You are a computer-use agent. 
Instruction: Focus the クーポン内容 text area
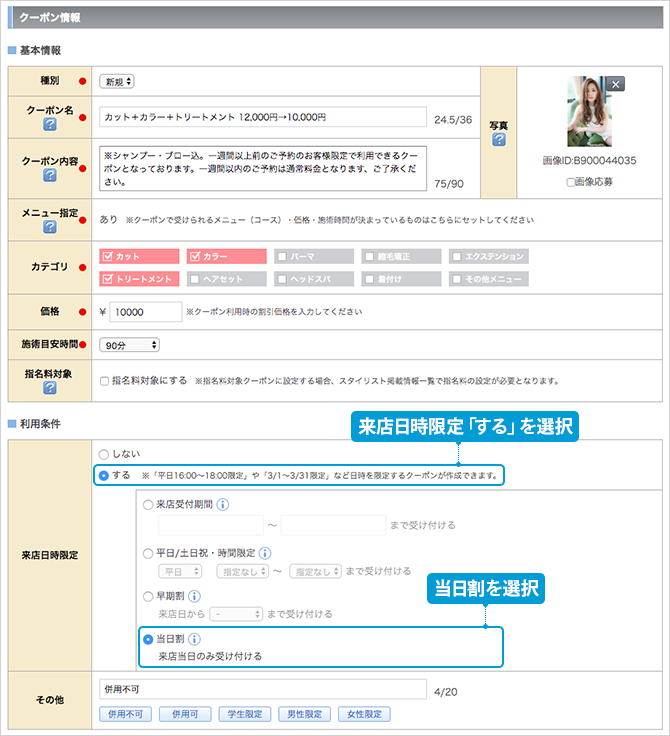263,169
